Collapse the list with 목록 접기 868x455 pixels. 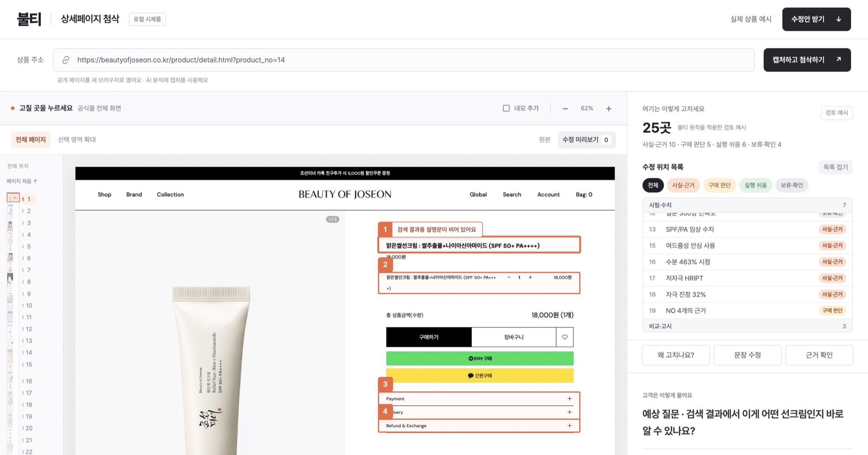tap(835, 167)
